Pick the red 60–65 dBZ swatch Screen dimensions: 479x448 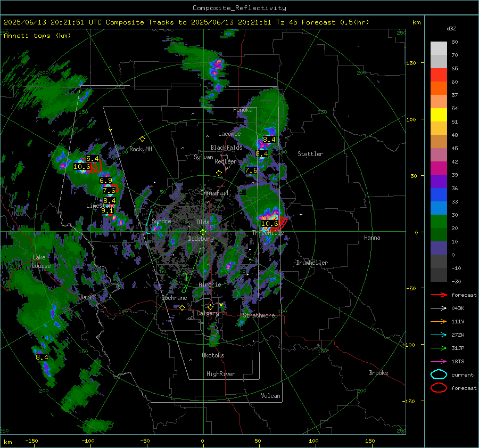coord(439,75)
